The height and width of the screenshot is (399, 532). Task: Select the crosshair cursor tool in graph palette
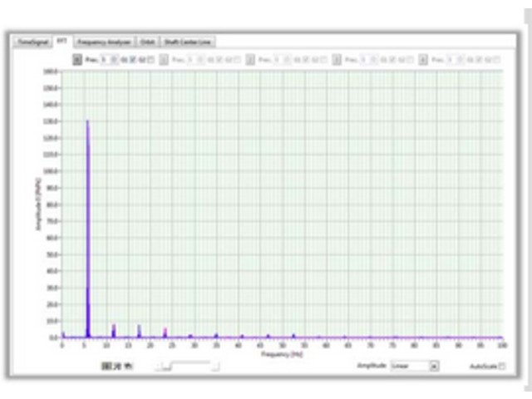tap(106, 365)
